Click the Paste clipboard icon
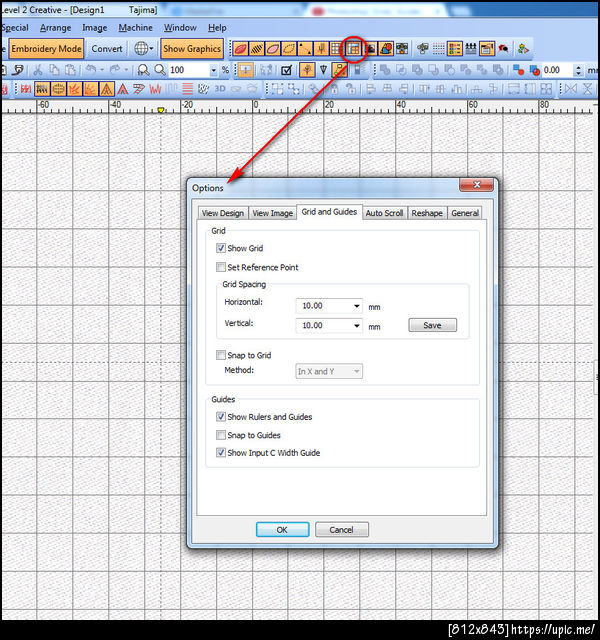The image size is (600, 640). click(x=71, y=70)
